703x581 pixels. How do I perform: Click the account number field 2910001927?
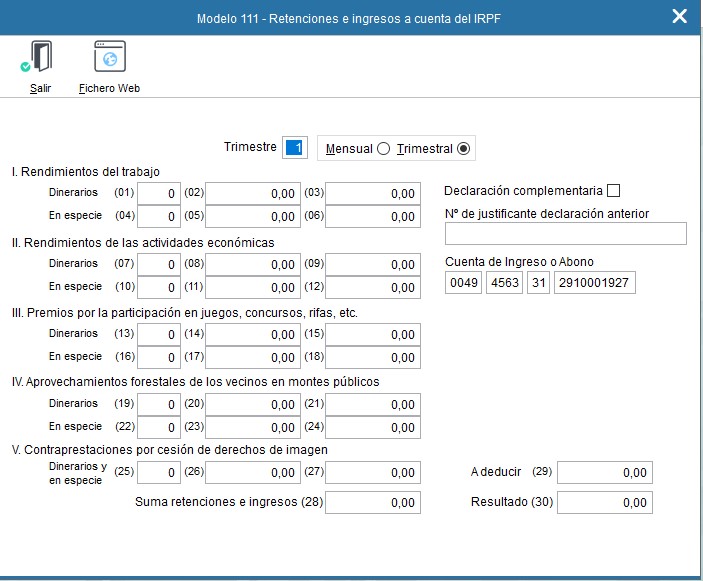592,283
